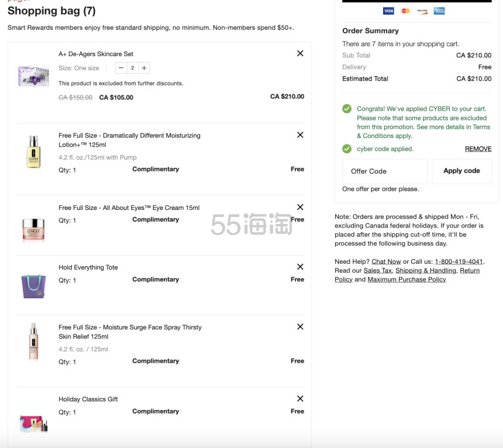Open the Hold Everything Tote title
The image size is (503, 448).
[x=88, y=267]
